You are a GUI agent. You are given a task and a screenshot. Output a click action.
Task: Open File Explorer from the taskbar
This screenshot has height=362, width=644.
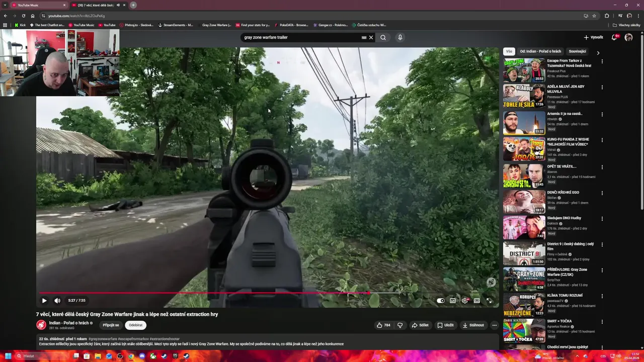98,356
